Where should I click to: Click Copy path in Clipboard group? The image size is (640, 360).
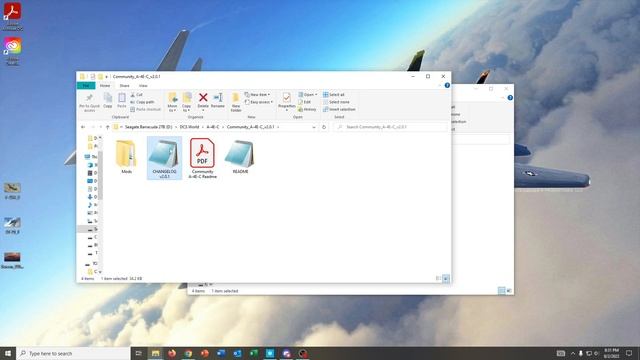(142, 102)
